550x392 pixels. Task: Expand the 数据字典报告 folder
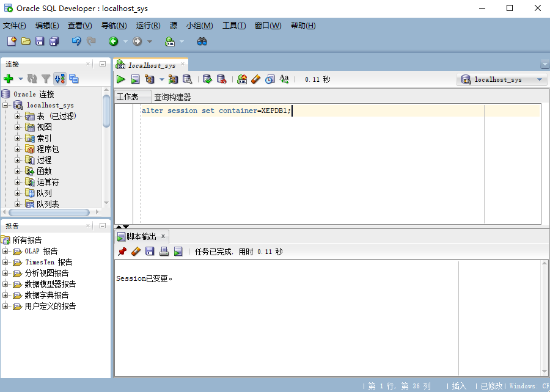(x=5, y=296)
